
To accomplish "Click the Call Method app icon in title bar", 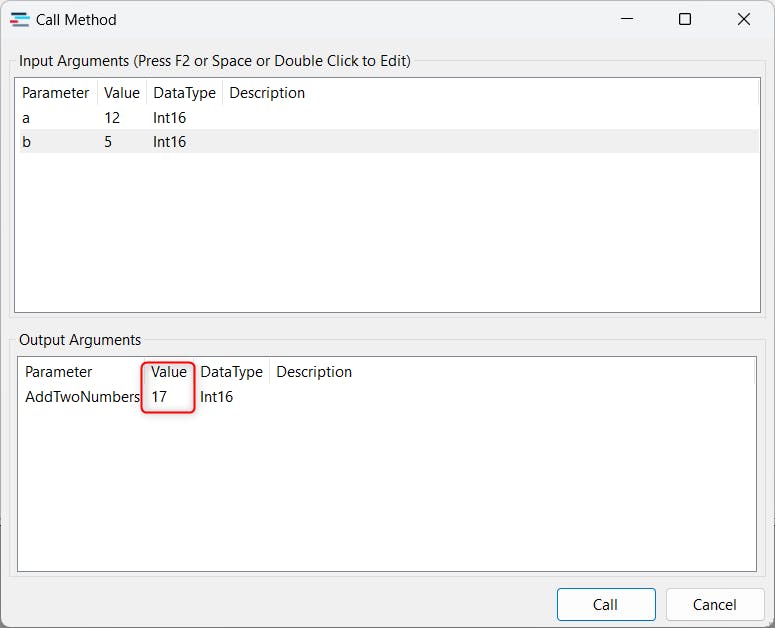I will tap(19, 19).
